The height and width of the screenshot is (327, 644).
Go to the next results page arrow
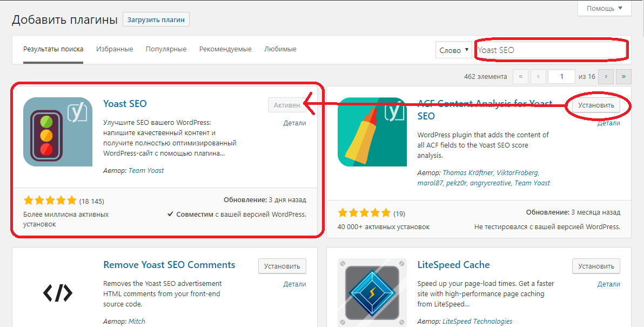point(606,76)
